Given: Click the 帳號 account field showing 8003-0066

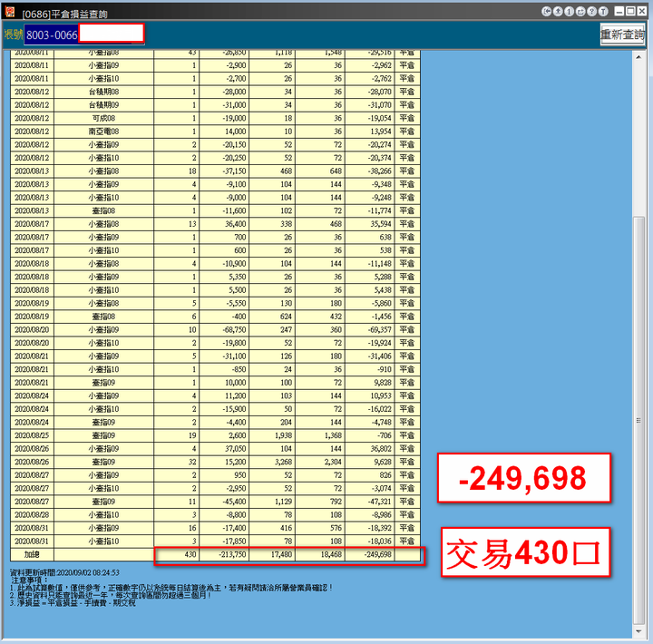Looking at the screenshot, I should pyautogui.click(x=84, y=34).
